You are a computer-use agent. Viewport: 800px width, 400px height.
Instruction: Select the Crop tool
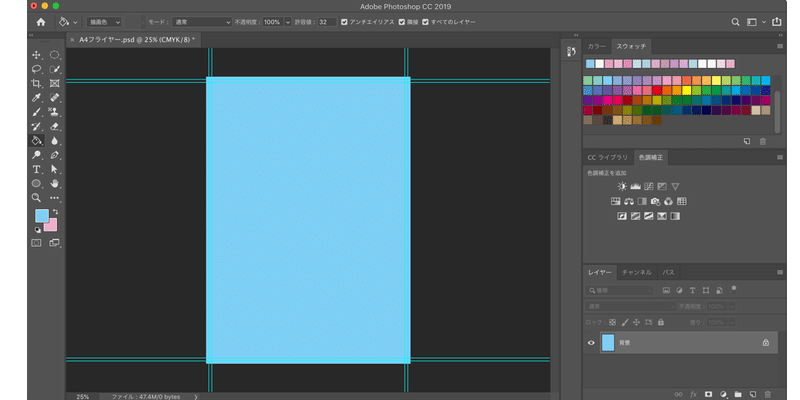(37, 83)
